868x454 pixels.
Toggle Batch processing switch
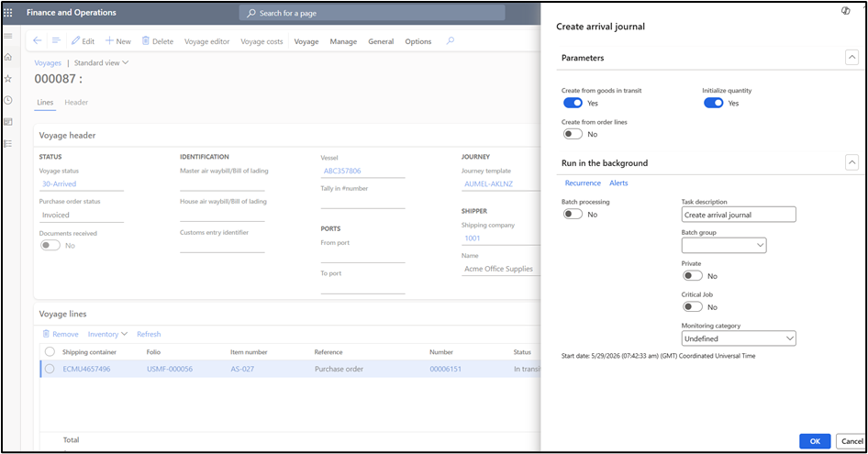click(x=573, y=215)
